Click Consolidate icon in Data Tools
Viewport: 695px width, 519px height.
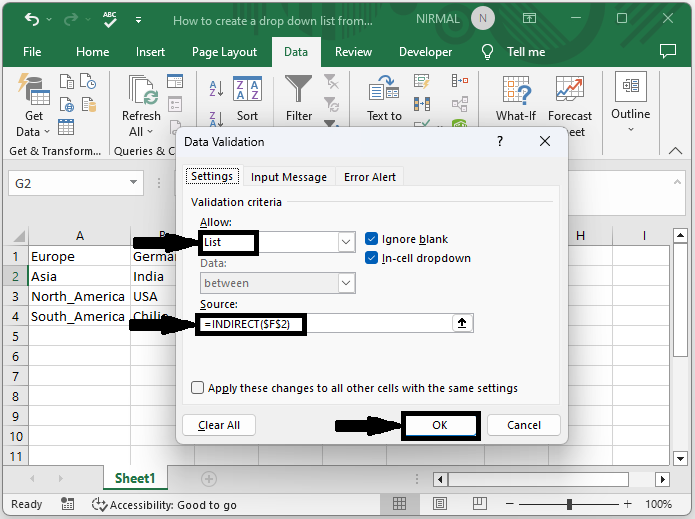[460, 81]
